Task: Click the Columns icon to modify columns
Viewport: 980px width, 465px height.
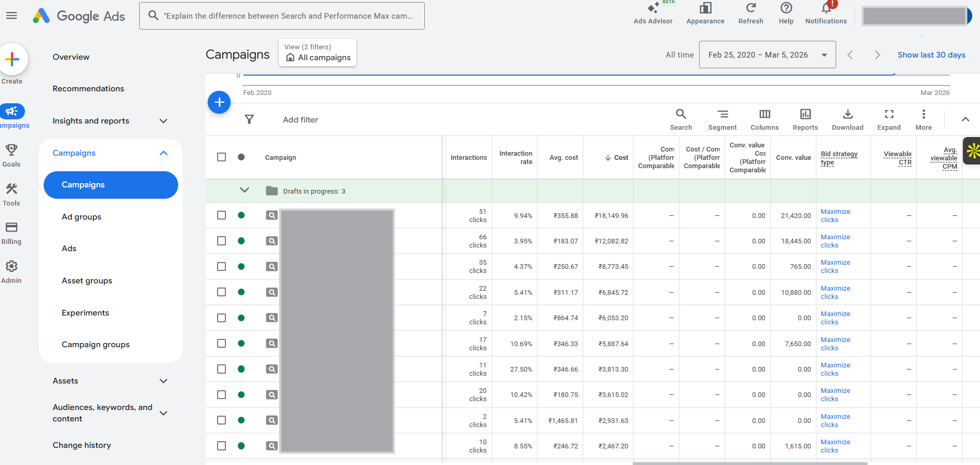Action: click(764, 119)
